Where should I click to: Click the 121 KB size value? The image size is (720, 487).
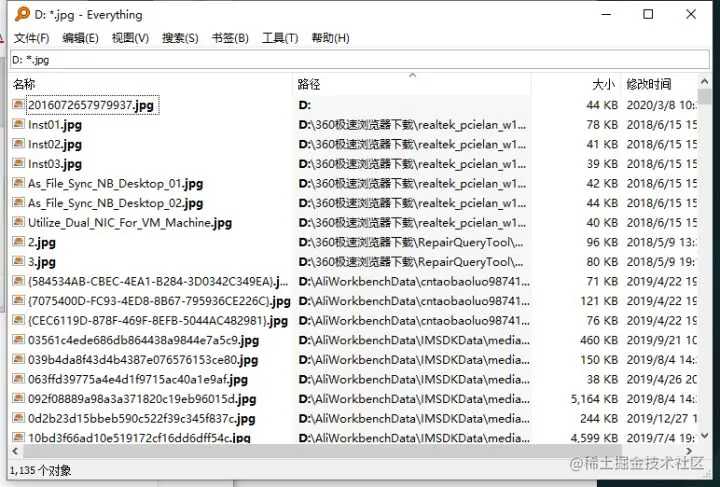click(599, 301)
